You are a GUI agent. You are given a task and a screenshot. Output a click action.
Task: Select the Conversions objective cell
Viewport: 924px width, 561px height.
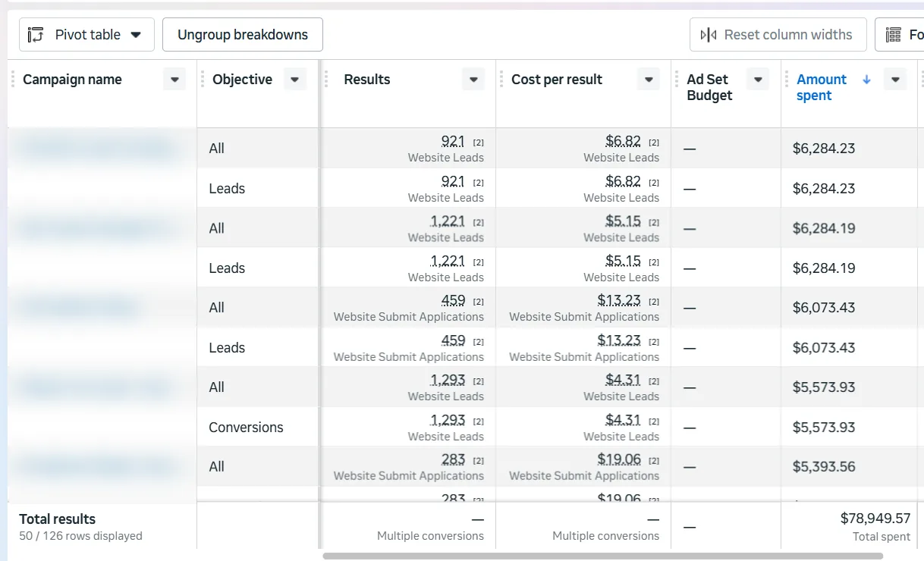pos(257,427)
